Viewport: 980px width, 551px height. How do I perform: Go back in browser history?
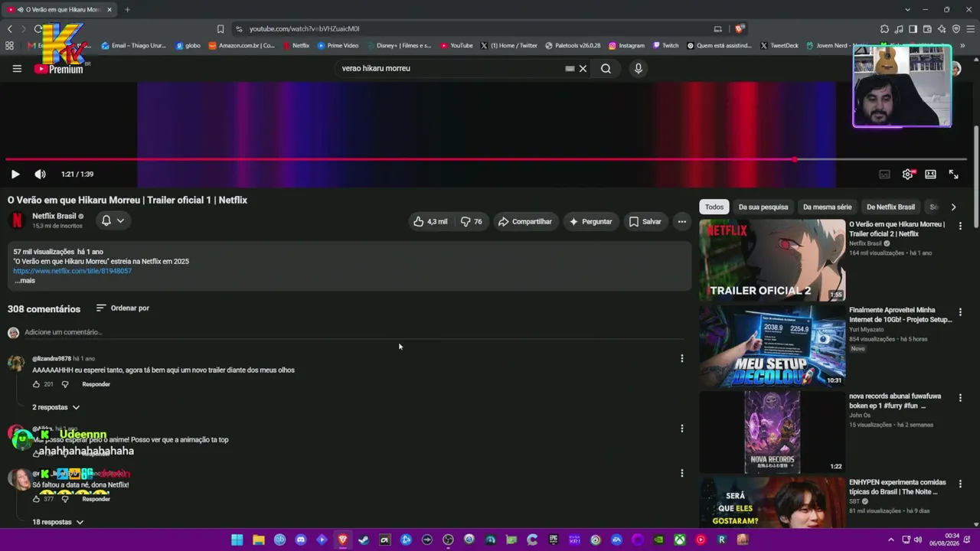(x=10, y=29)
